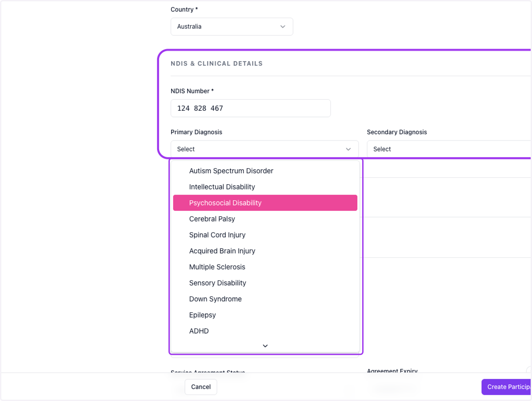This screenshot has width=532, height=401.
Task: Click the Cancel button
Action: point(201,387)
